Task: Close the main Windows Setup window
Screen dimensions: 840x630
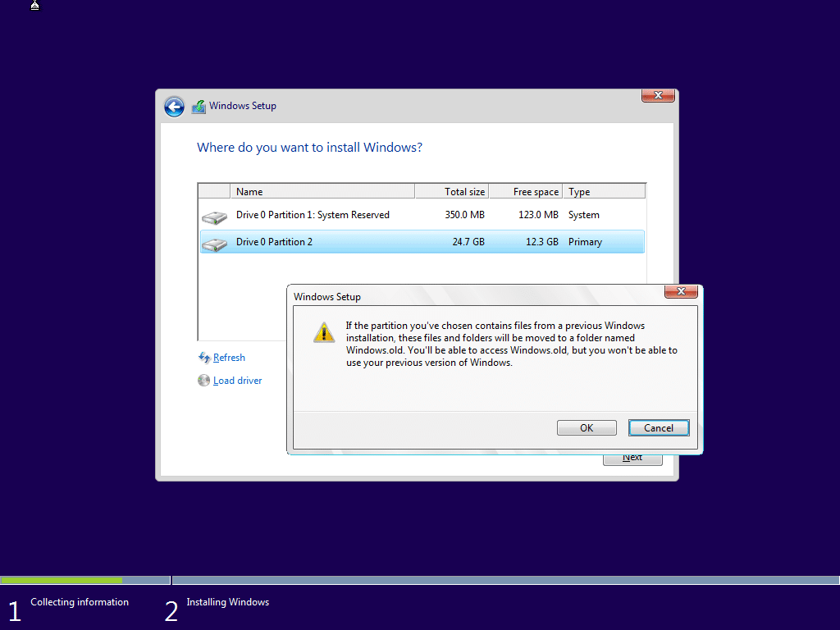Action: 658,95
